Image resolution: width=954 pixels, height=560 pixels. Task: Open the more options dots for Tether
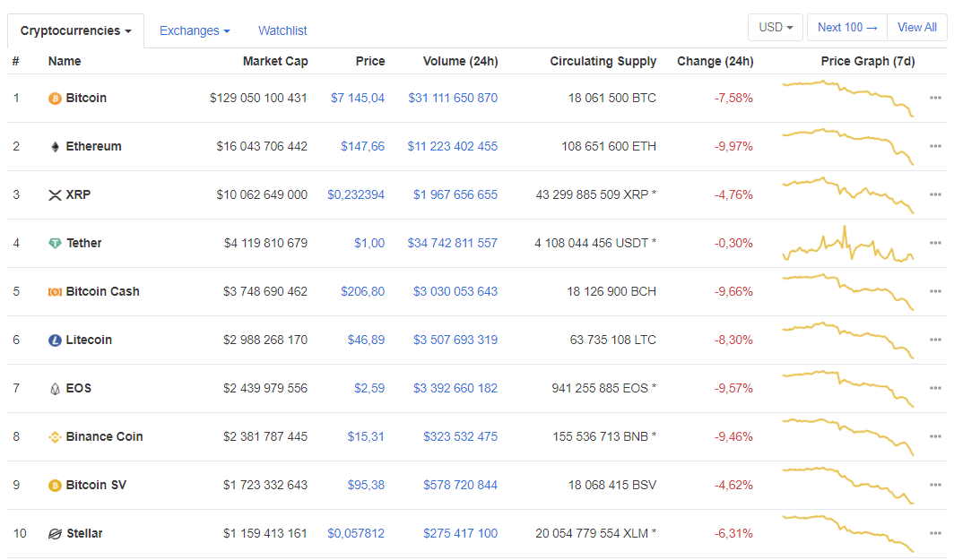(935, 243)
